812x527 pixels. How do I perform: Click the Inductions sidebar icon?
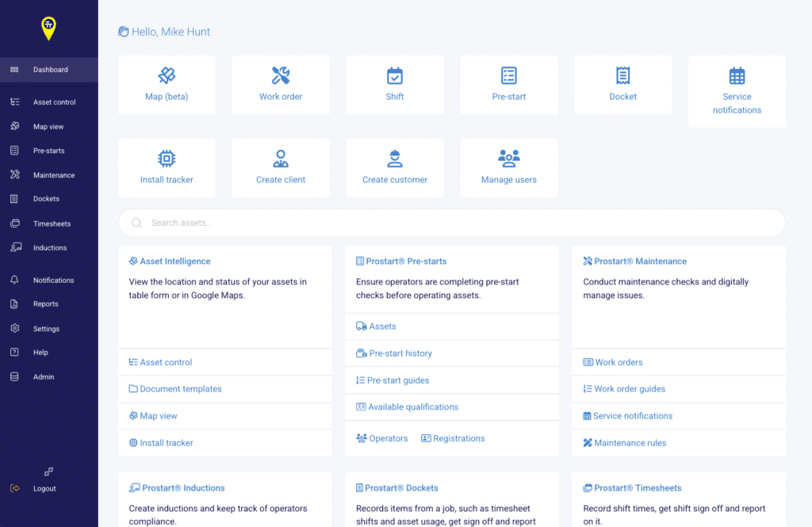16,247
